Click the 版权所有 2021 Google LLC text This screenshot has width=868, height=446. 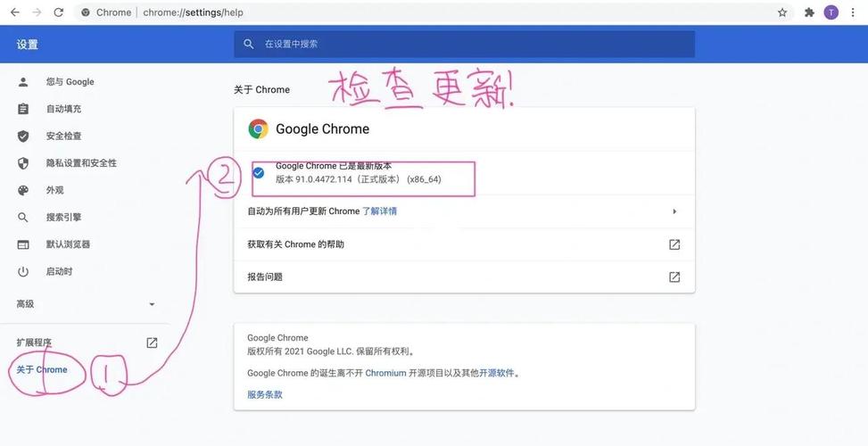330,351
